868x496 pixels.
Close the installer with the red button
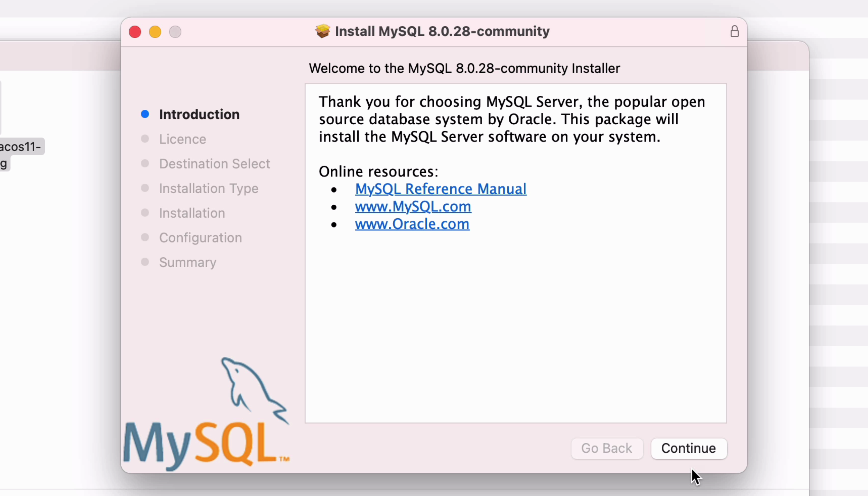[x=135, y=32]
